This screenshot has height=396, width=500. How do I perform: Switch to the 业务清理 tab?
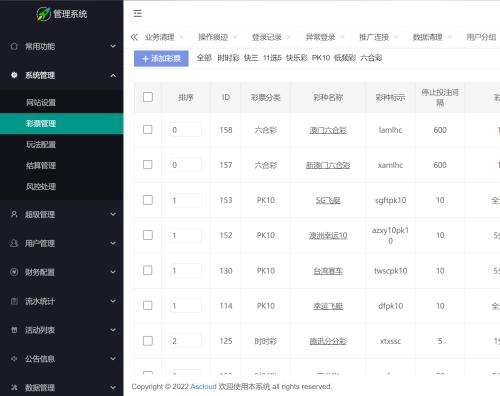tap(160, 37)
